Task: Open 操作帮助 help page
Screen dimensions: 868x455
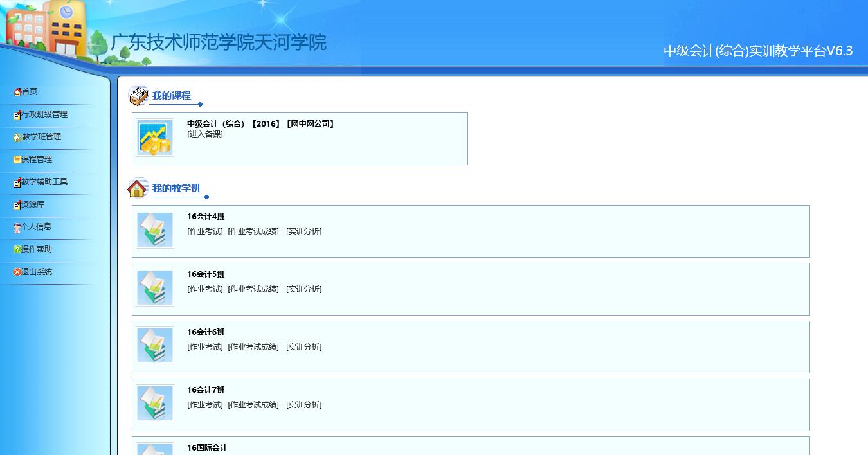Action: 37,249
